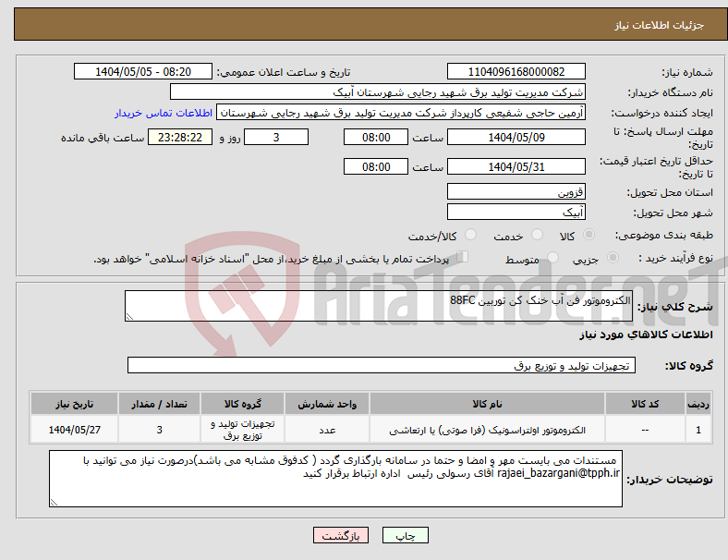This screenshot has height=560, width=728.
Task: Click the تاریخ نیاز column header
Action: (74, 404)
